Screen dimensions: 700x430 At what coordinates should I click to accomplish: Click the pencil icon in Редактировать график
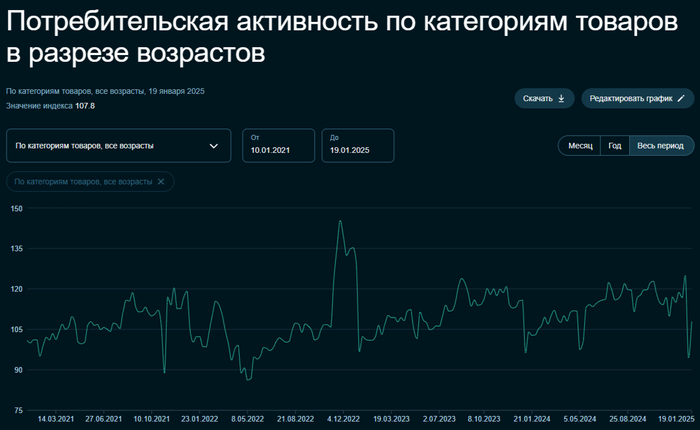[681, 99]
